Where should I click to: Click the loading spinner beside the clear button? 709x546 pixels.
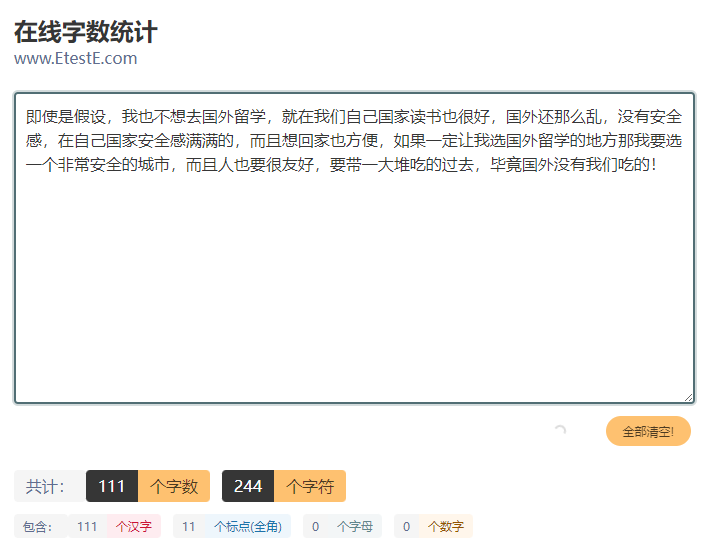[560, 430]
